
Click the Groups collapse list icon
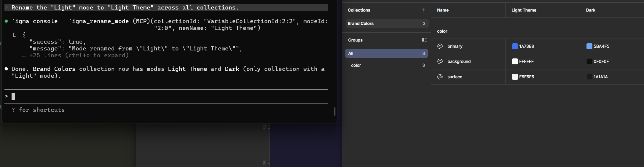click(x=424, y=40)
